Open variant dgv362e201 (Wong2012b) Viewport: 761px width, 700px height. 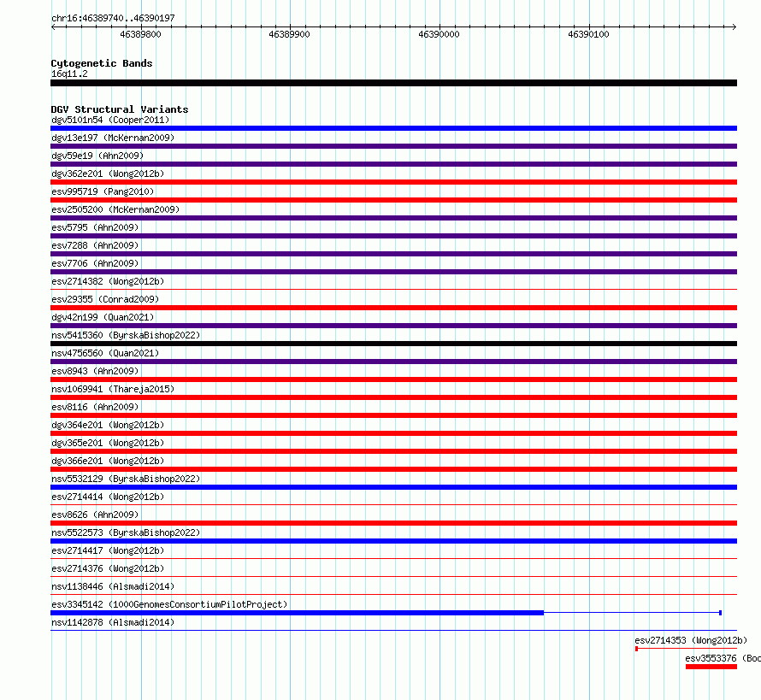click(x=108, y=174)
